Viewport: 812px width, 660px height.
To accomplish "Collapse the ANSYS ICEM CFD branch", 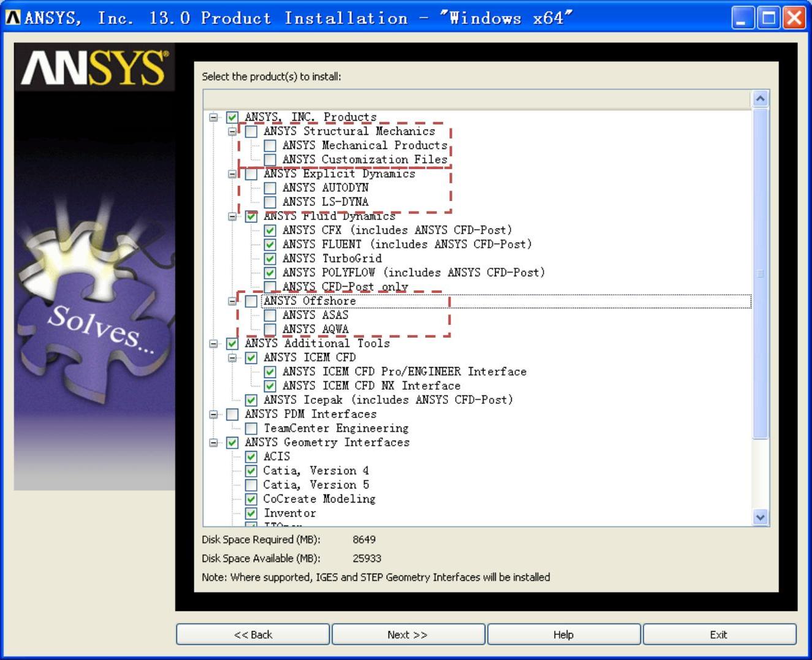I will tap(232, 358).
